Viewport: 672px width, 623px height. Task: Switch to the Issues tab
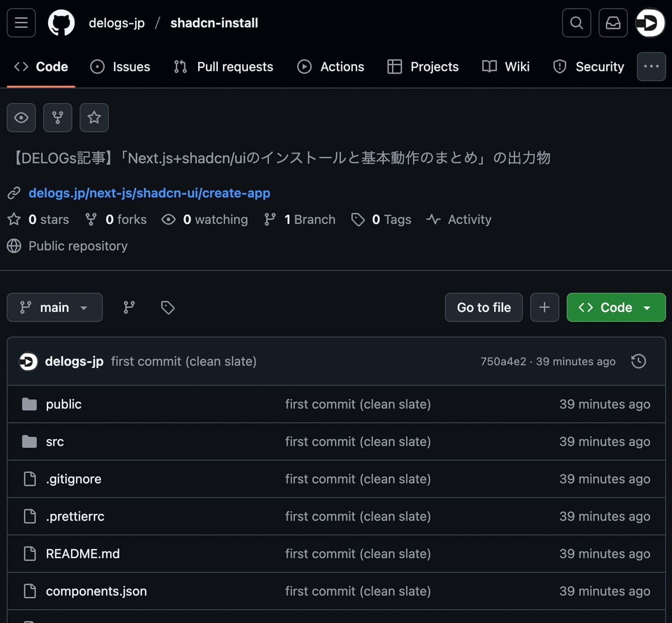coord(120,66)
